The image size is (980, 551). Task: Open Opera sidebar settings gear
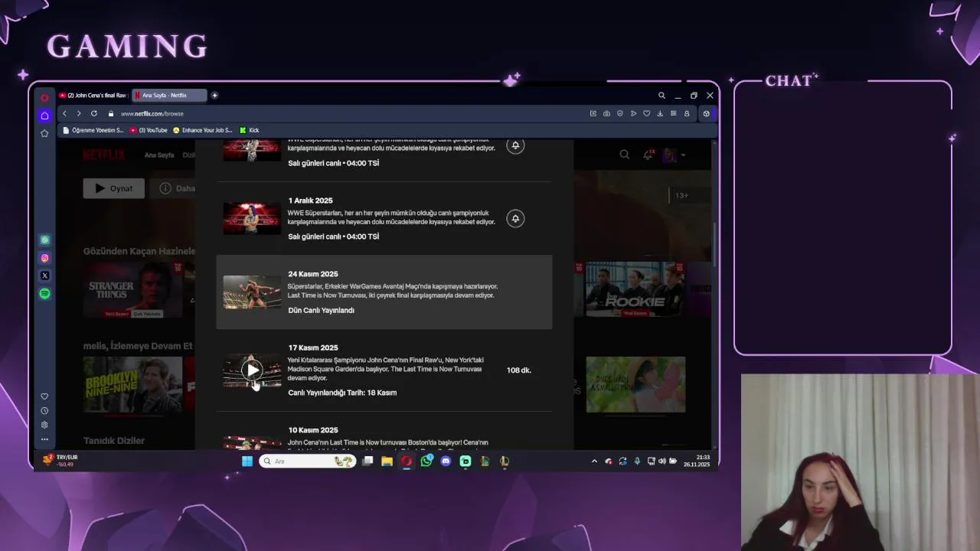tap(44, 425)
